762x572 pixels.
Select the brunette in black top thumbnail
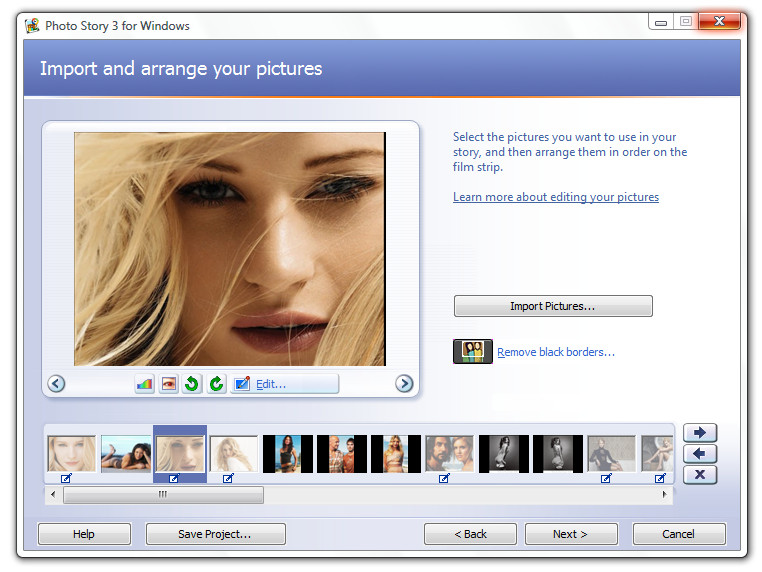coord(288,453)
